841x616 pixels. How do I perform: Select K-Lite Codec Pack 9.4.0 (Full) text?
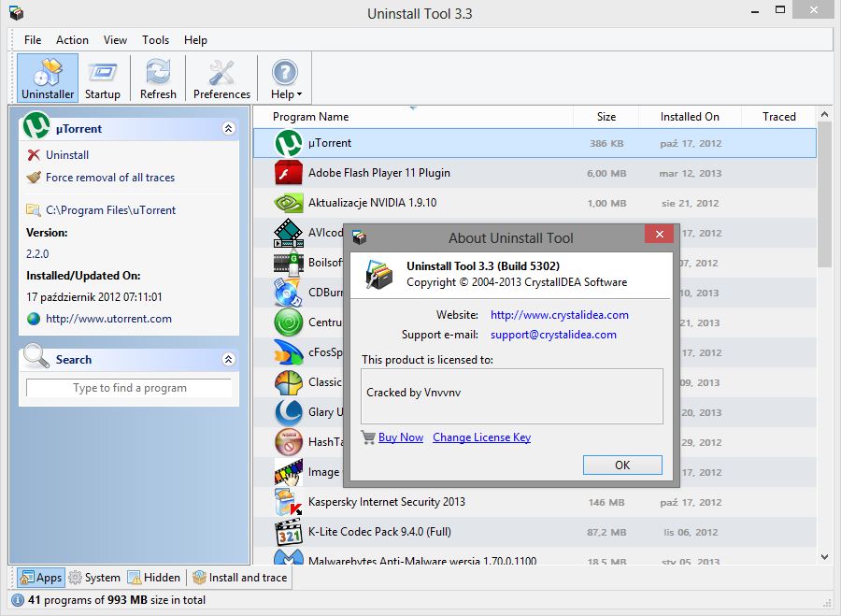(x=379, y=532)
